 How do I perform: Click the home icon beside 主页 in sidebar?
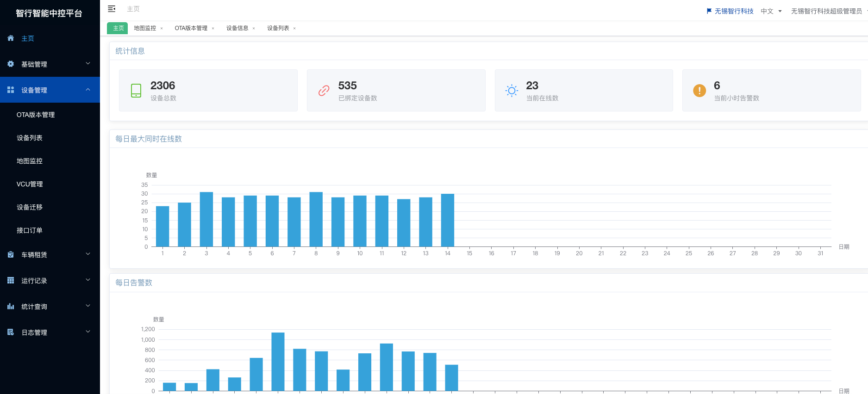[11, 38]
